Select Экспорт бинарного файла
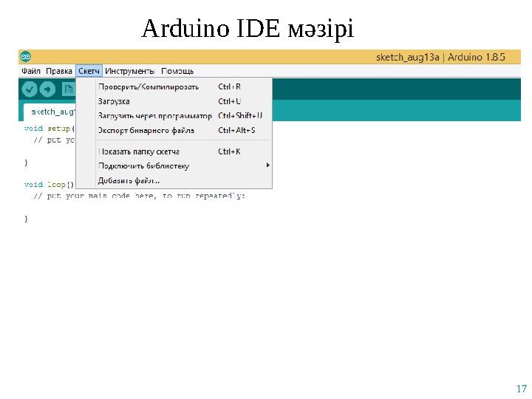 pyautogui.click(x=174, y=131)
